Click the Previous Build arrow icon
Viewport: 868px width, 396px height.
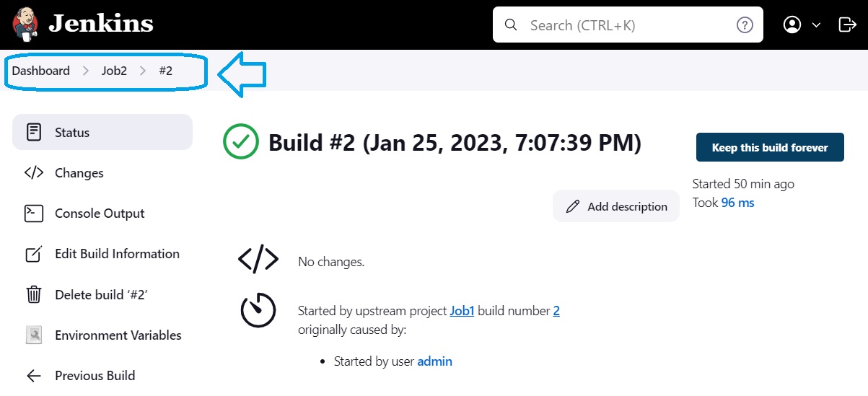(34, 375)
